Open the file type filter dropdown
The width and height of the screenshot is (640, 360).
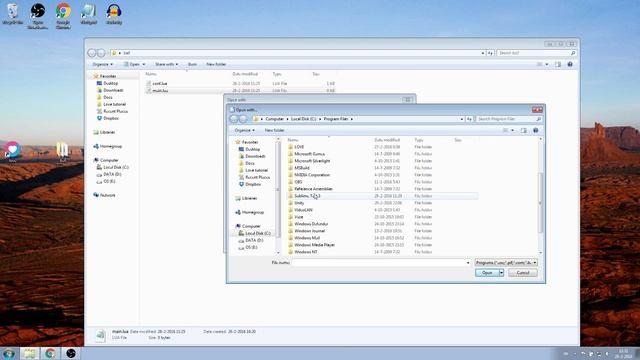point(506,262)
